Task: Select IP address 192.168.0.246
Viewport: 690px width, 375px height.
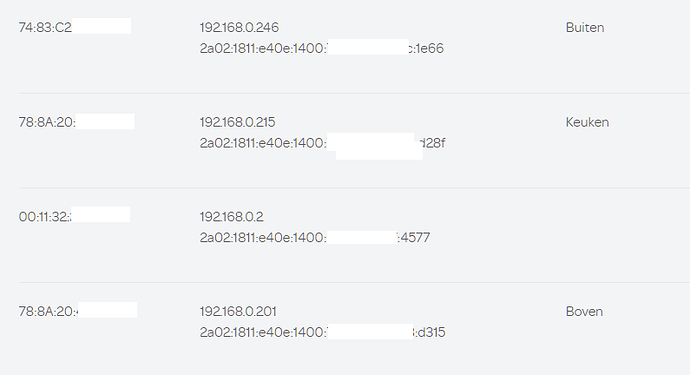Action: click(239, 27)
